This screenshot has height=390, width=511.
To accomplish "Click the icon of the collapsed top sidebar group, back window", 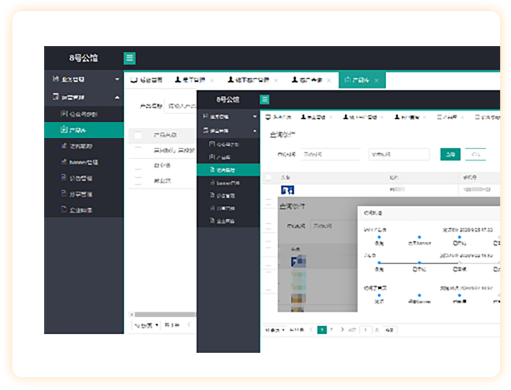I will click(x=55, y=79).
